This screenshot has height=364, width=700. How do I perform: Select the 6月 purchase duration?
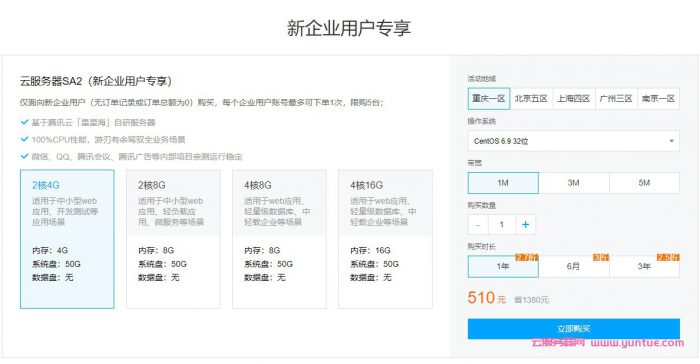coord(574,266)
